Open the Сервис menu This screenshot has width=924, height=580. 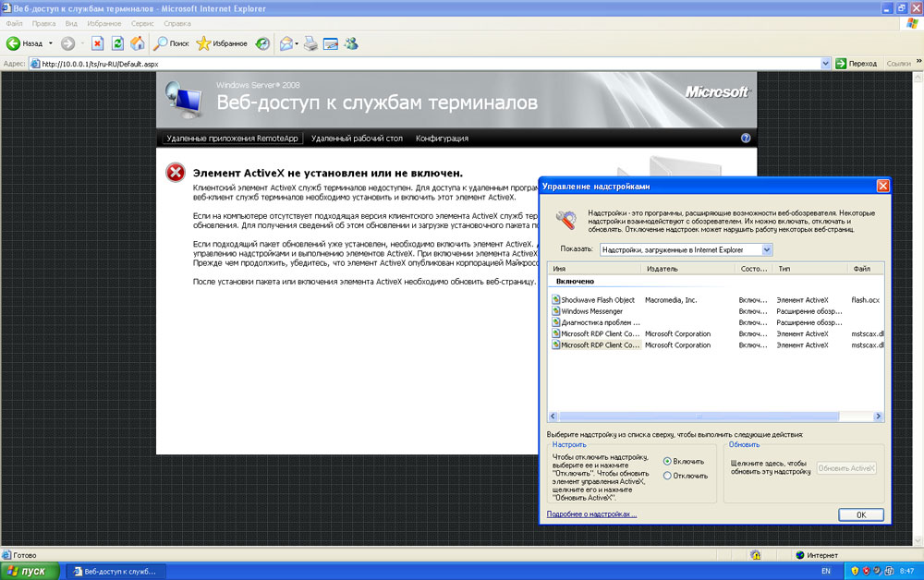[x=142, y=23]
